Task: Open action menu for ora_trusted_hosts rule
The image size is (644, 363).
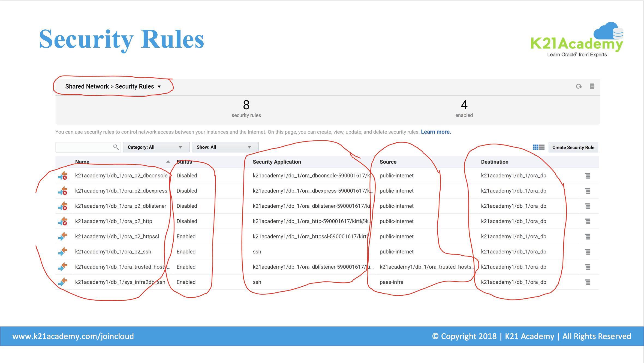Action: tap(588, 267)
